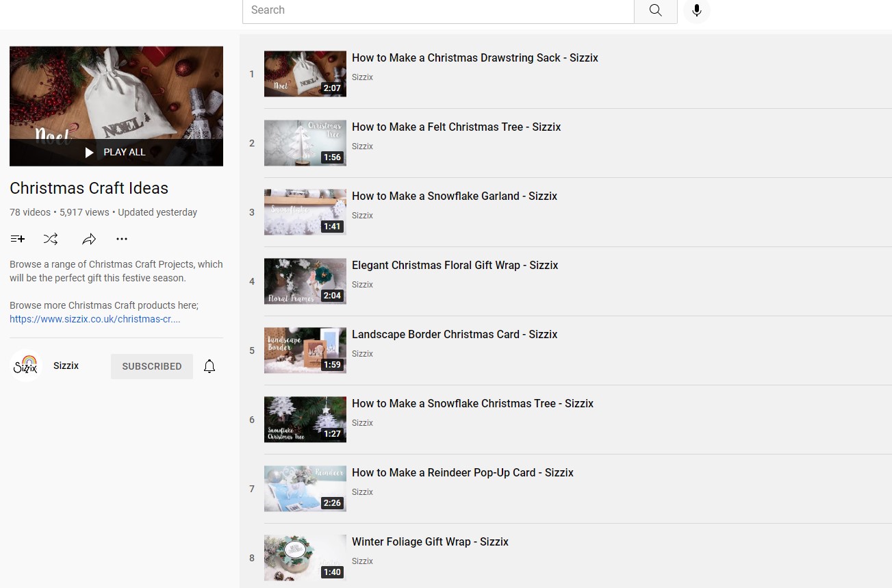Viewport: 892px width, 588px height.
Task: Open How to Make a Christmas Drawstring Sack
Action: (475, 58)
